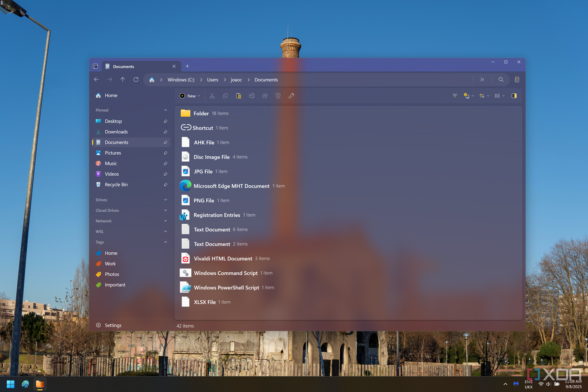The height and width of the screenshot is (392, 588).
Task: Click the Delete trash can icon
Action: click(278, 96)
